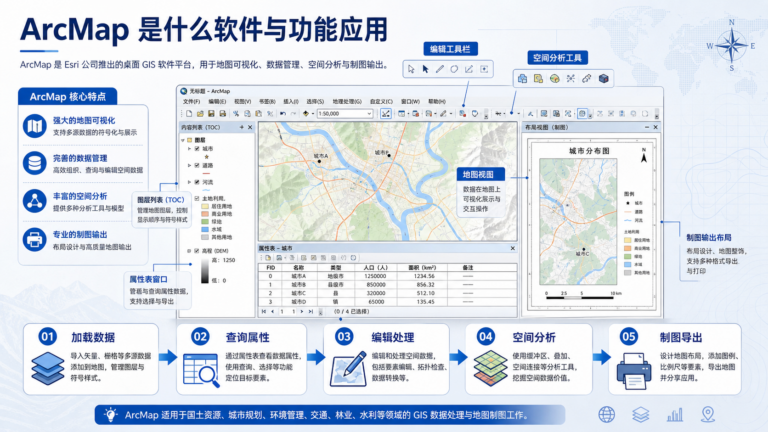Viewport: 768px width, 432px height.
Task: Click the Open folder icon in ArcMap toolbar
Action: click(x=200, y=114)
